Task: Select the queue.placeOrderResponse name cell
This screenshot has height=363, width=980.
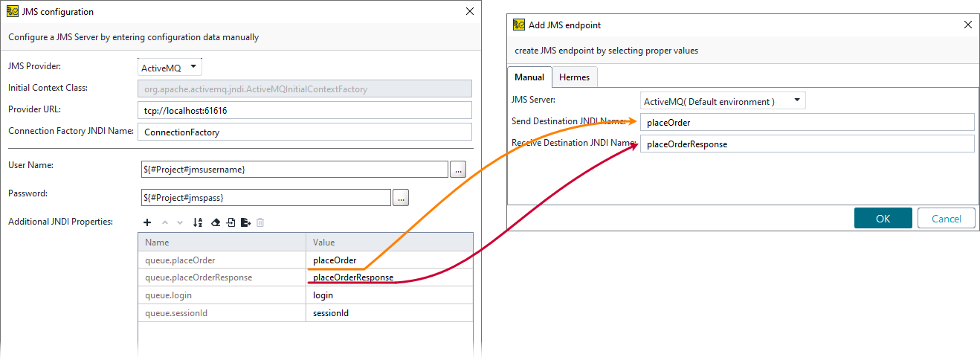Action: click(x=222, y=277)
